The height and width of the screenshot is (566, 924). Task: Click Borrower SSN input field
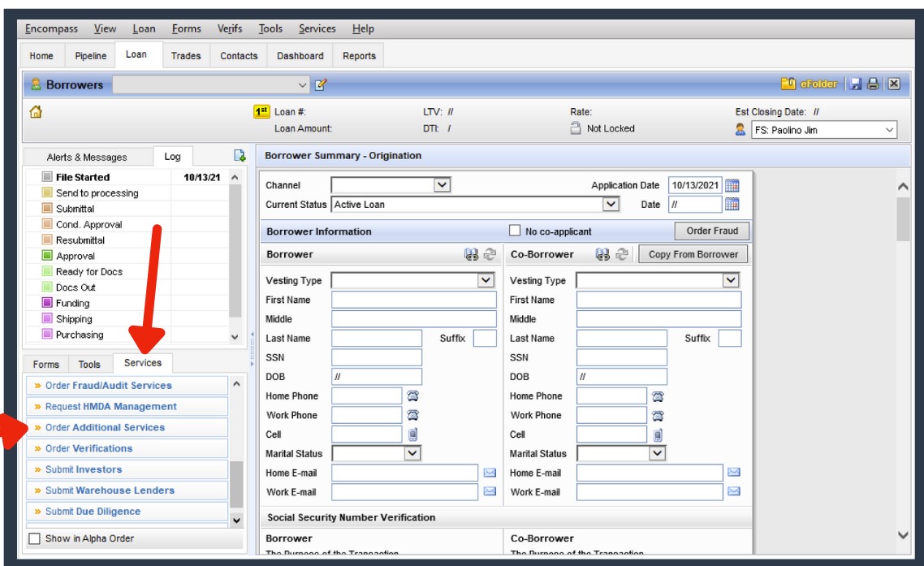point(377,357)
